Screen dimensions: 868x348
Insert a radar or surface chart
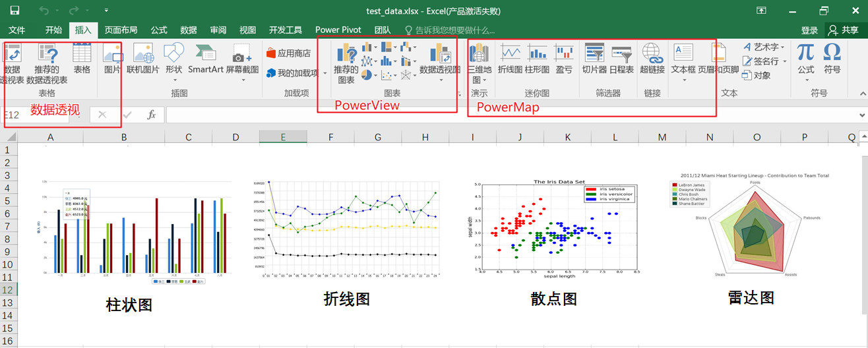pos(408,76)
